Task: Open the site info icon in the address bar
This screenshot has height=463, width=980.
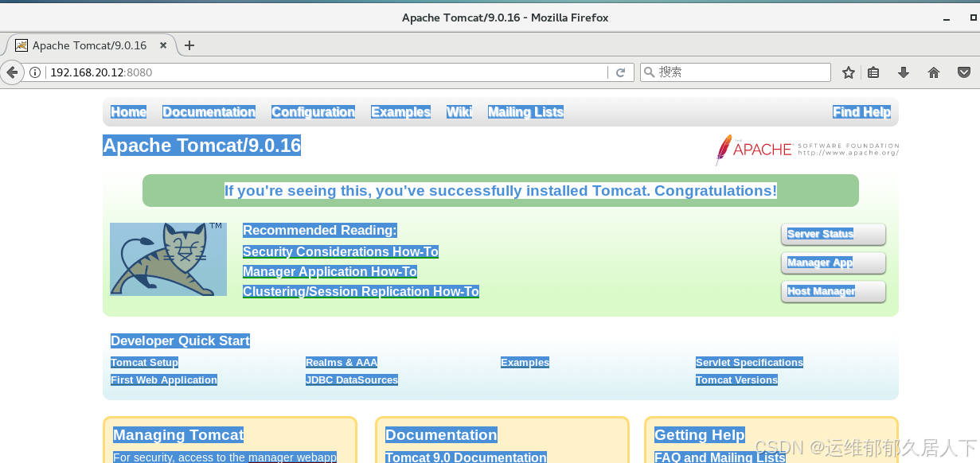Action: [35, 72]
